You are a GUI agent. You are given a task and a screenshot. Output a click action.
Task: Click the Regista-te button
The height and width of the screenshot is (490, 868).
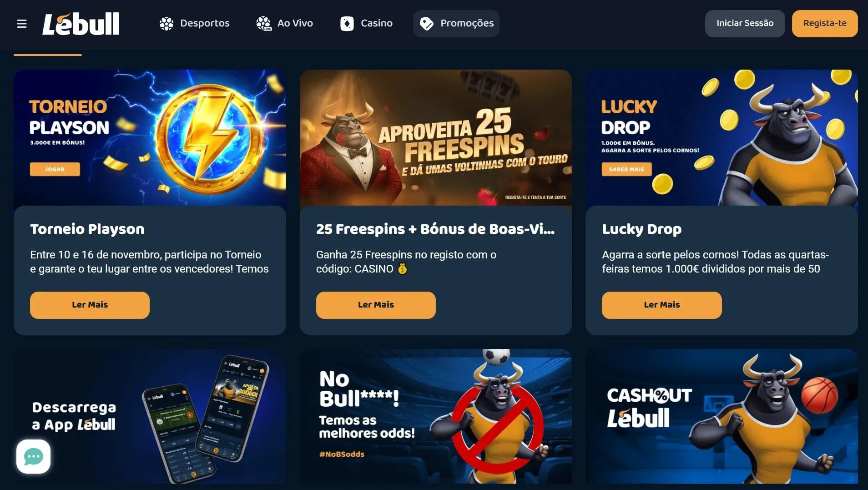click(825, 24)
